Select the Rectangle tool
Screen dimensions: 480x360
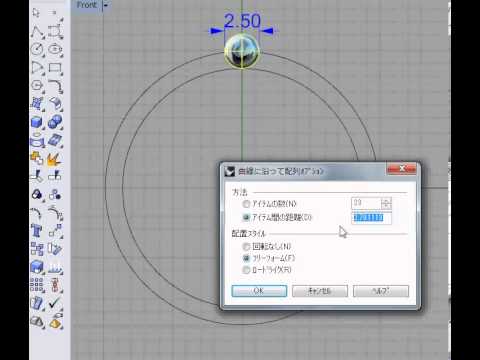coord(56,68)
